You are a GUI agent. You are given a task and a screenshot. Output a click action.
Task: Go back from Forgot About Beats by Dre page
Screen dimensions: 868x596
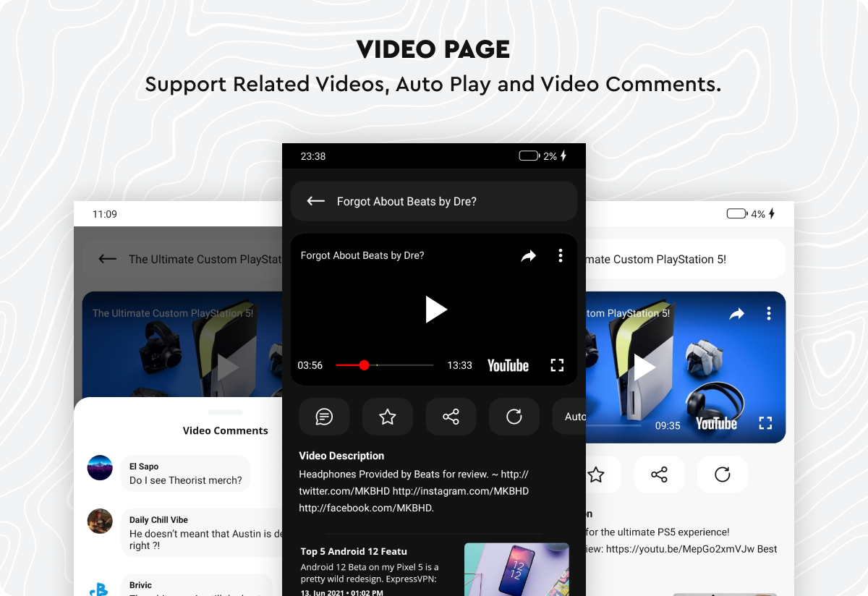tap(315, 201)
